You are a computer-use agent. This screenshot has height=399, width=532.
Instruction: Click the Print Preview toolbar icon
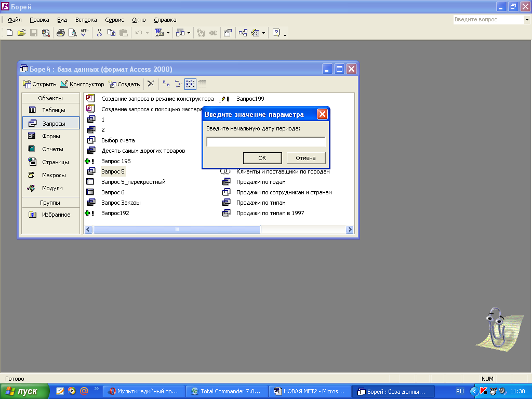pyautogui.click(x=73, y=33)
